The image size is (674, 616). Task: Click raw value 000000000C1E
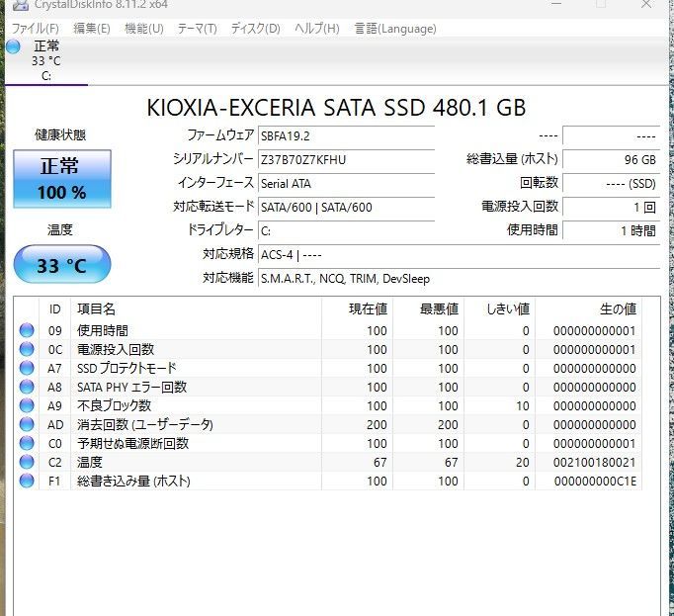pyautogui.click(x=595, y=481)
